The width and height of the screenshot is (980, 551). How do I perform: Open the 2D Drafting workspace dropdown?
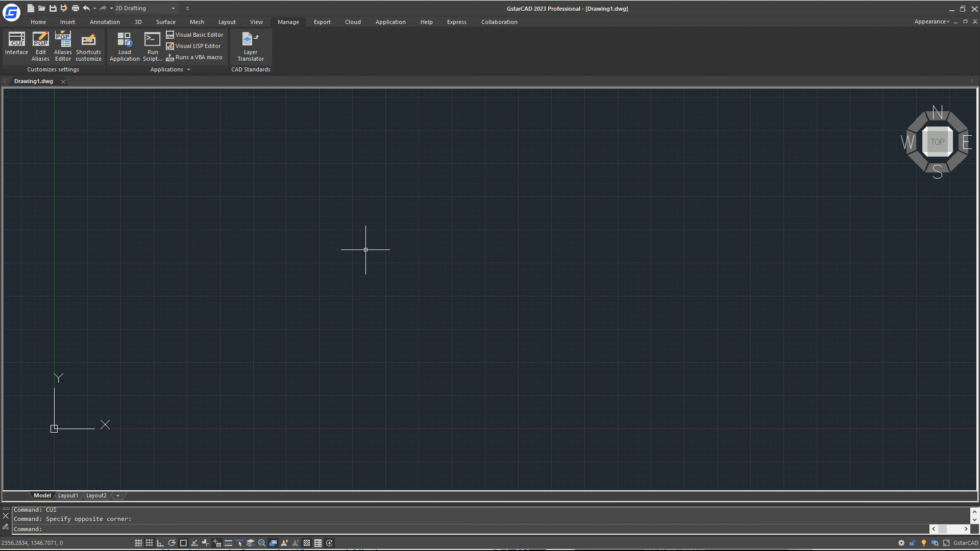pyautogui.click(x=173, y=8)
